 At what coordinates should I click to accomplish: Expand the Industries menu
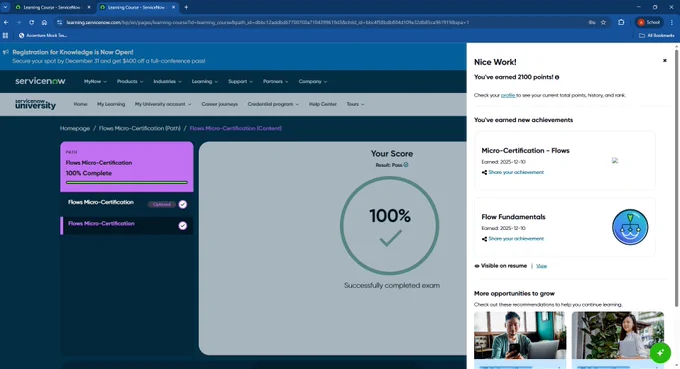(x=167, y=82)
